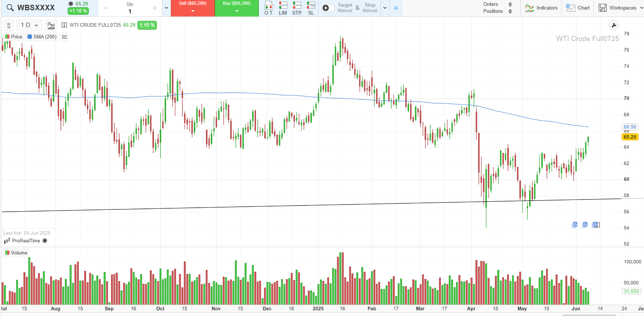644x316 pixels.
Task: Click the green Buy ($65,290) button
Action: (x=237, y=8)
